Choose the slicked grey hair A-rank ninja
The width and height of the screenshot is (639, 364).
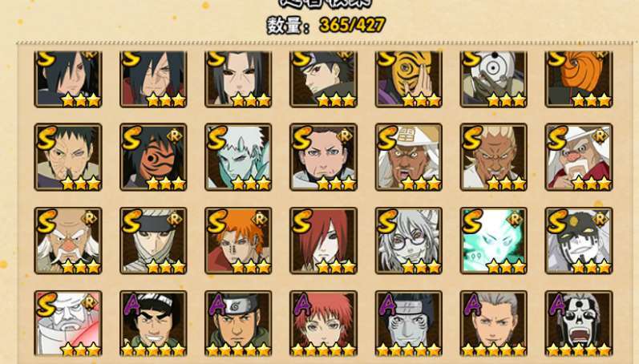click(494, 324)
